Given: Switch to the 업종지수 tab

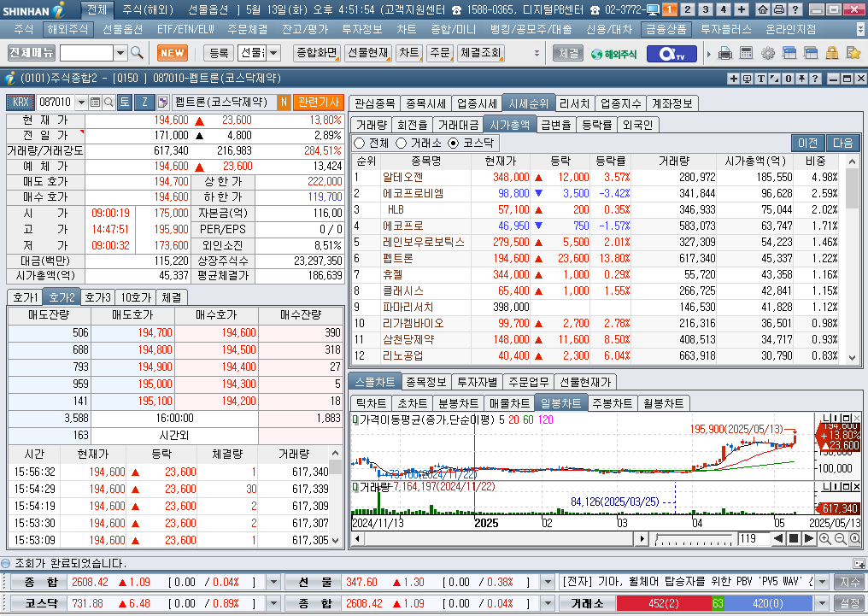Looking at the screenshot, I should pyautogui.click(x=620, y=103).
